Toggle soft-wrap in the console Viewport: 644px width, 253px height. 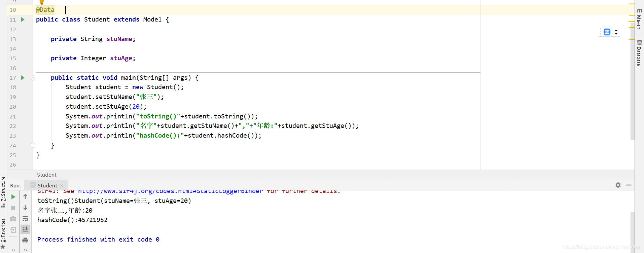[x=25, y=219]
